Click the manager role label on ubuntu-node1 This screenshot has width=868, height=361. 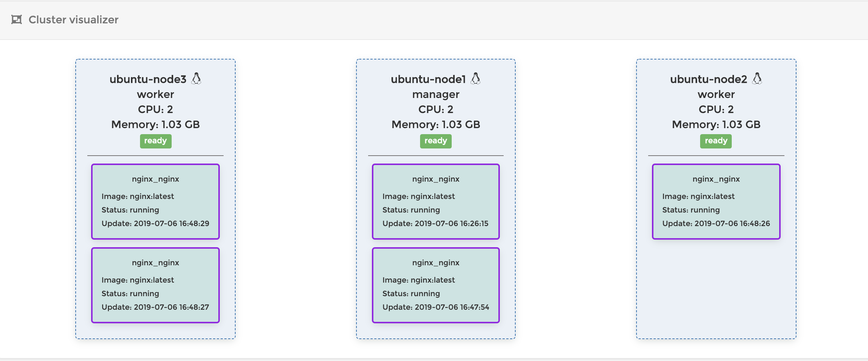click(x=436, y=94)
